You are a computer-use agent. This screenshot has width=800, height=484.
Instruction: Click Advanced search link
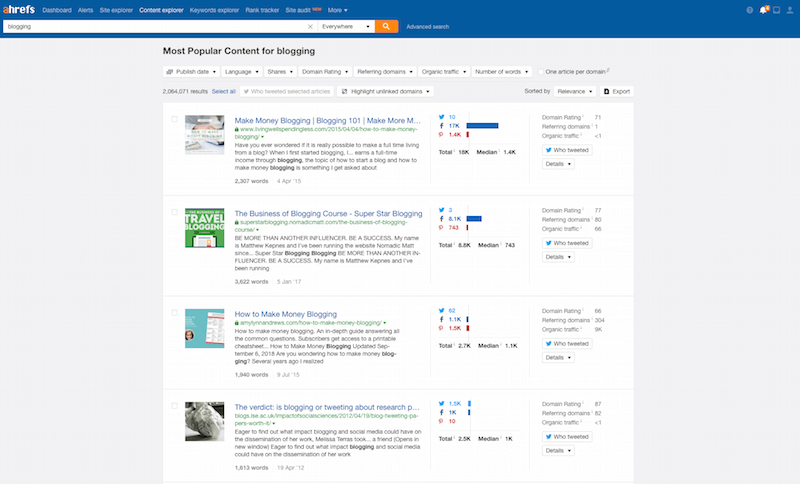tap(428, 27)
